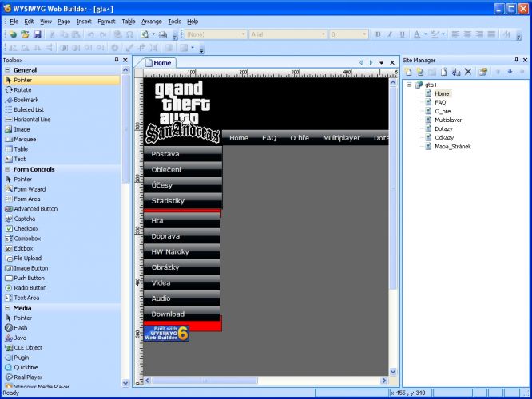This screenshot has height=399, width=532.
Task: Click Site Manager properties icon
Action: pyautogui.click(x=483, y=72)
